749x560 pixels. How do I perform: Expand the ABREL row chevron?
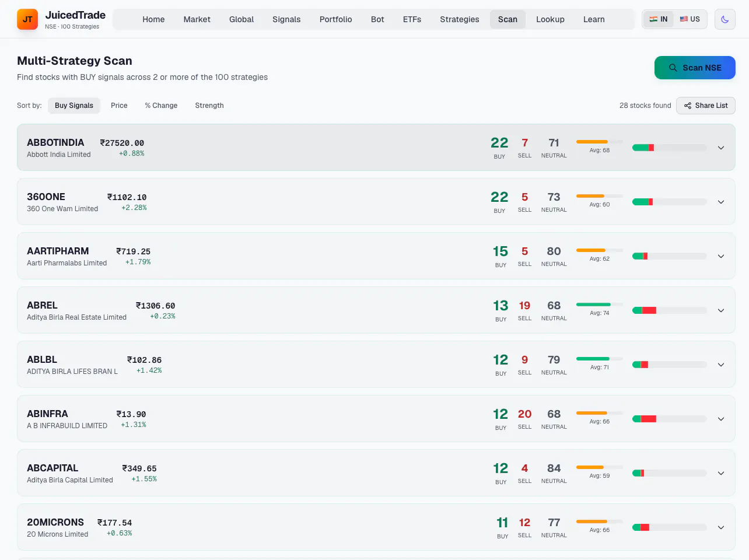[721, 310]
